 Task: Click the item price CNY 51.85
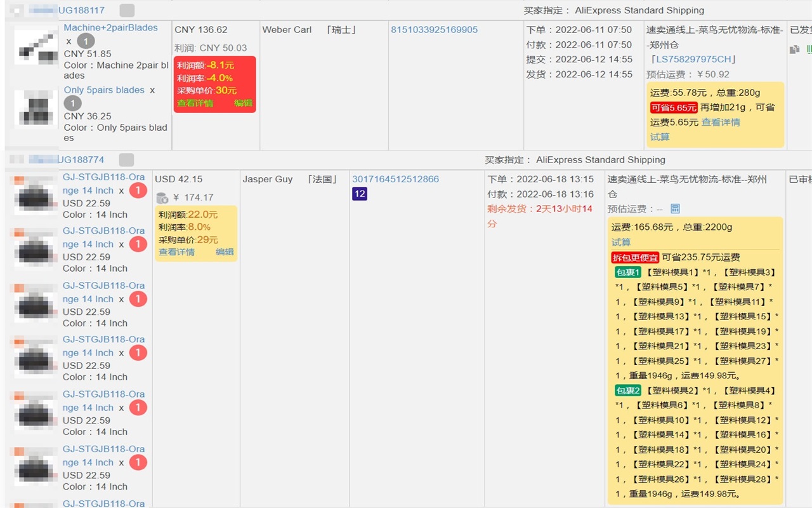click(x=88, y=54)
